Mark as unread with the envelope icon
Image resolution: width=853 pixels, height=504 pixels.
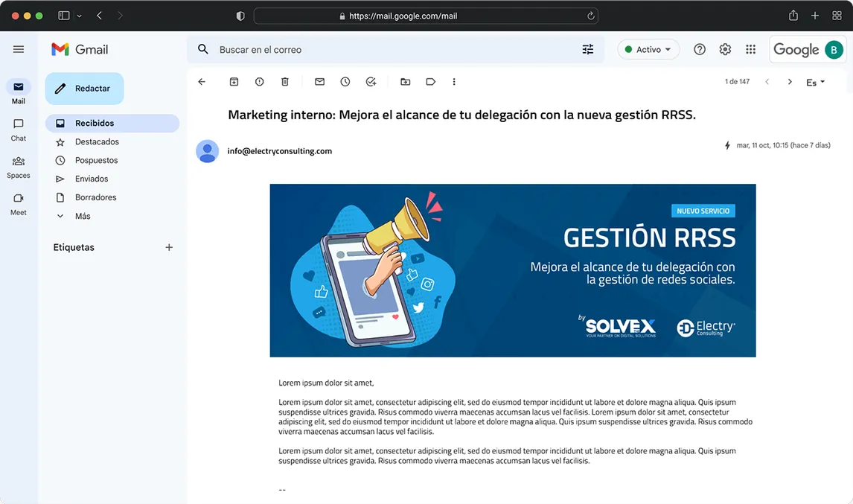319,82
